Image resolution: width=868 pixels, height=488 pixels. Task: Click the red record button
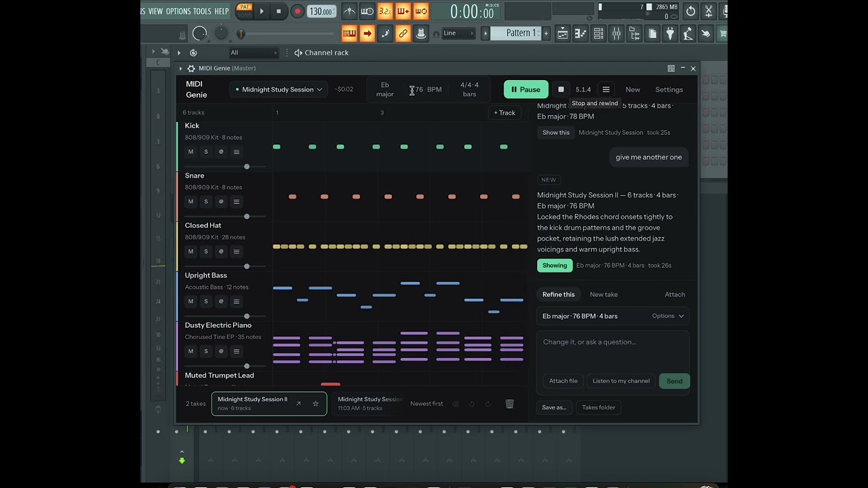pos(297,11)
